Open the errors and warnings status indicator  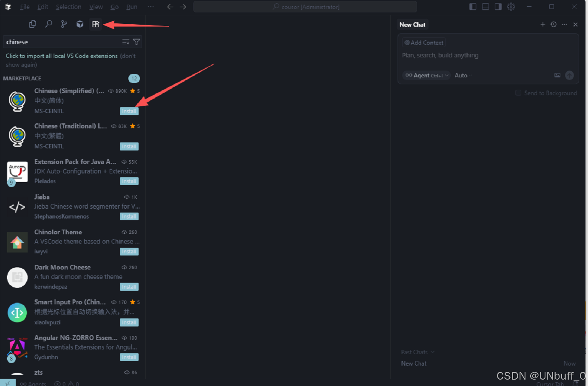66,383
